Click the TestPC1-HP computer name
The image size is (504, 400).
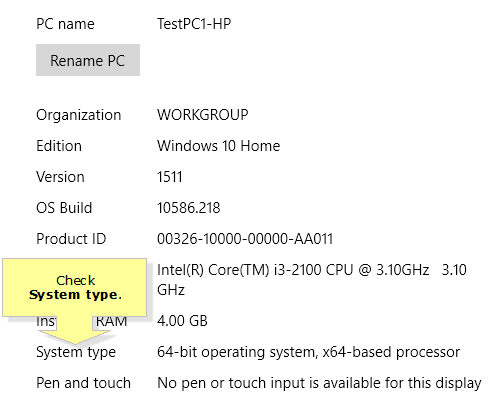coord(194,24)
